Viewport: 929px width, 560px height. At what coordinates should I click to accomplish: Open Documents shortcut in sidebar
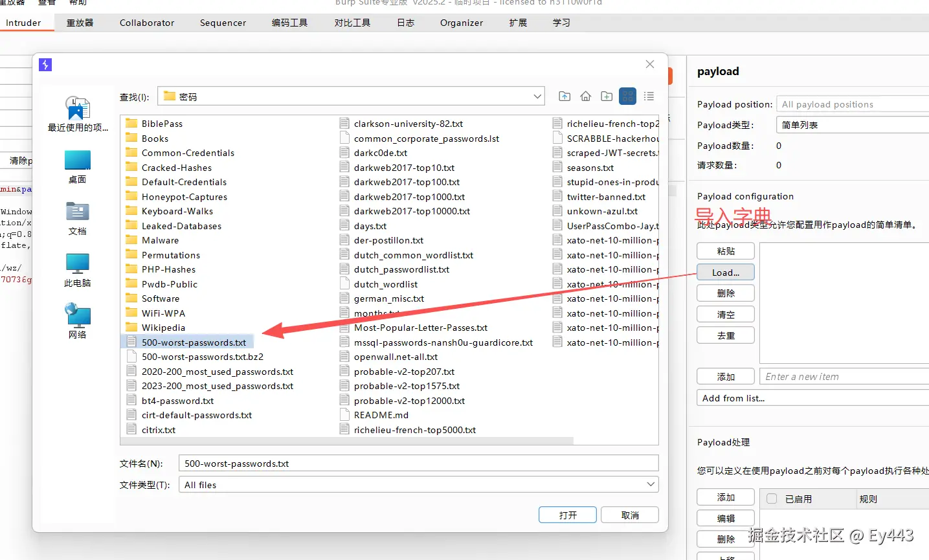(x=78, y=218)
